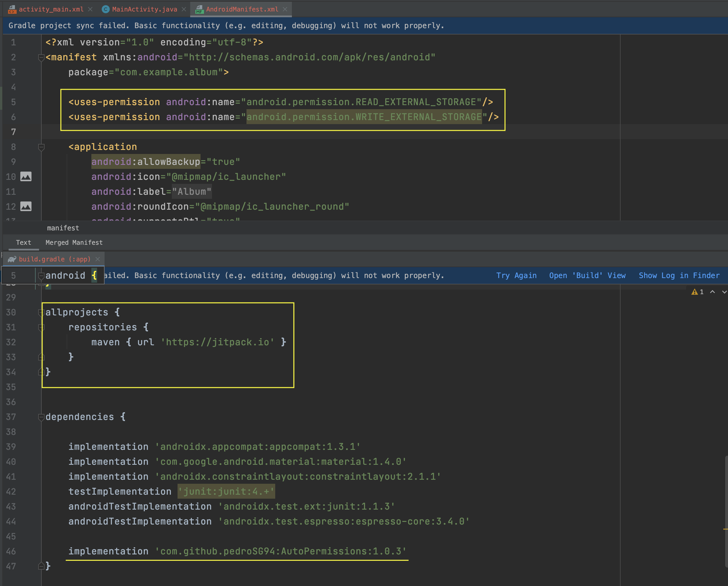Click the warning indicator icon
Screen dimensions: 728x586
694,292
